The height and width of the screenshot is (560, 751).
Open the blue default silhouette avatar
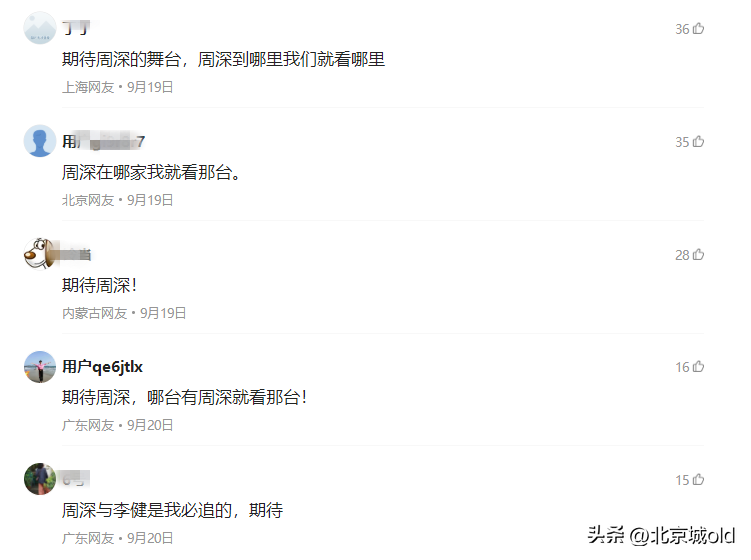(40, 141)
